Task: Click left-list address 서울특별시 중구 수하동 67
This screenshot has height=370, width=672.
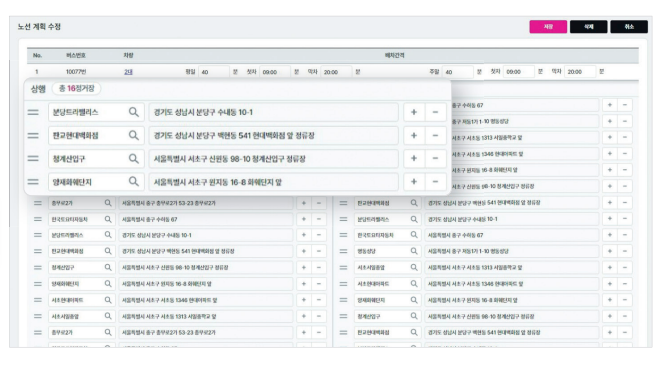Action: pyautogui.click(x=206, y=219)
